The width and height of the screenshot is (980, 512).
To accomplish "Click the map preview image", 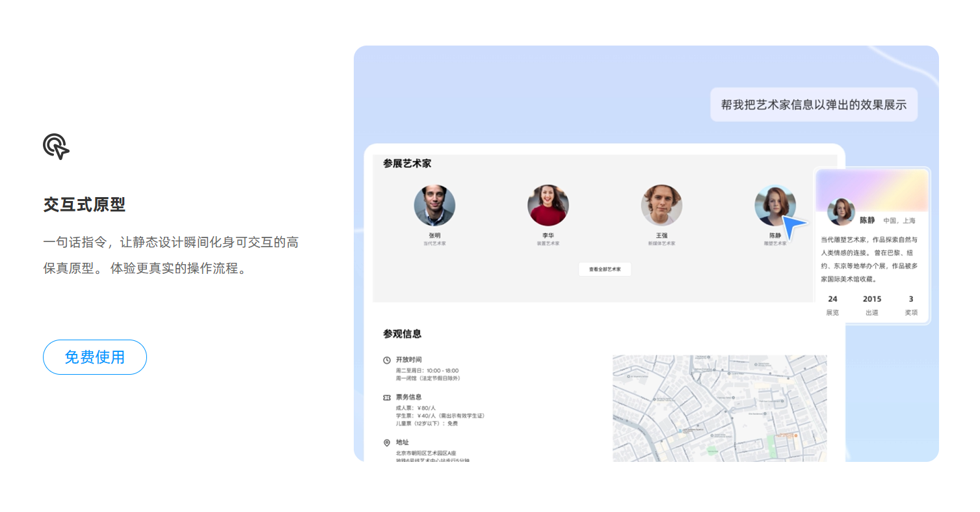I will coord(720,408).
